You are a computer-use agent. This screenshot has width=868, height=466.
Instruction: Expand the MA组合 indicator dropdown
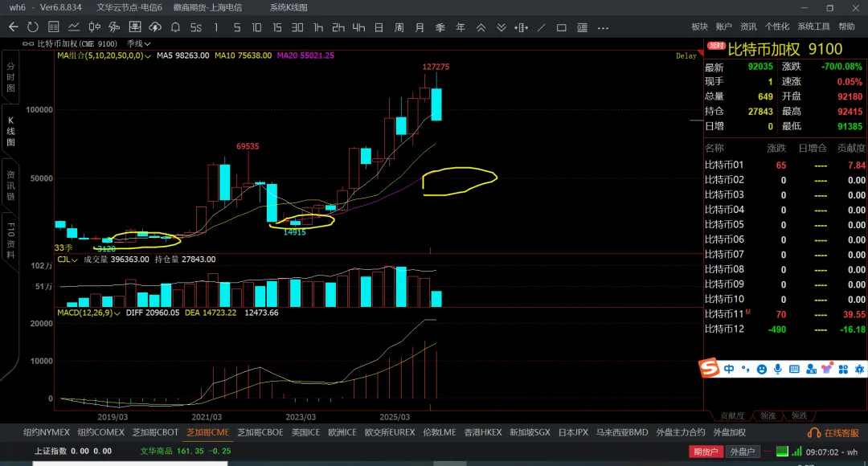tap(104, 56)
